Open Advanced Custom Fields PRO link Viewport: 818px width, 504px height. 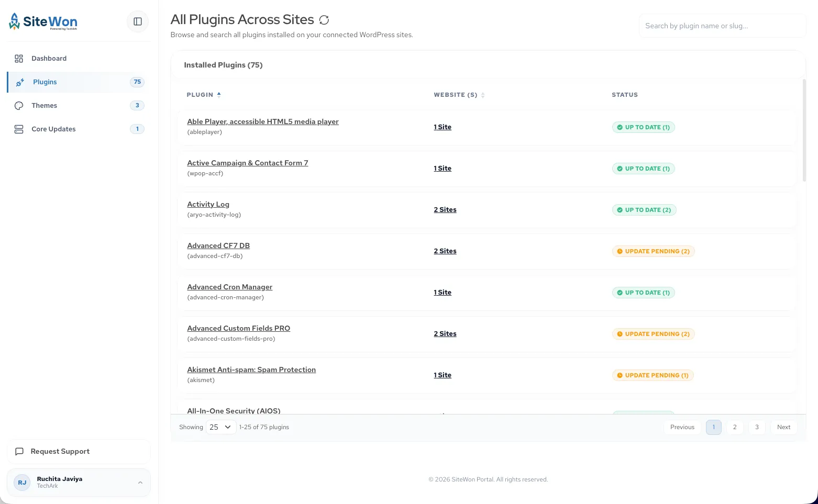(x=239, y=328)
